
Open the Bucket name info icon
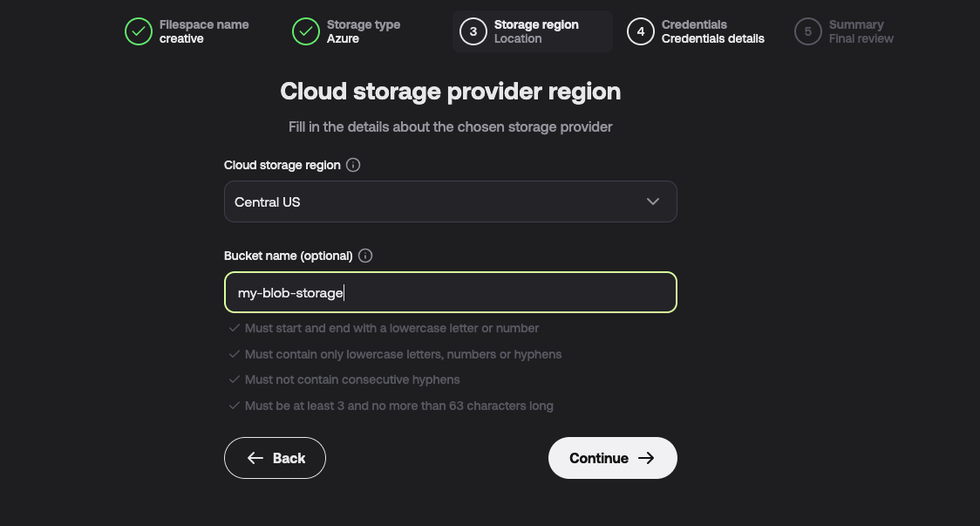365,256
